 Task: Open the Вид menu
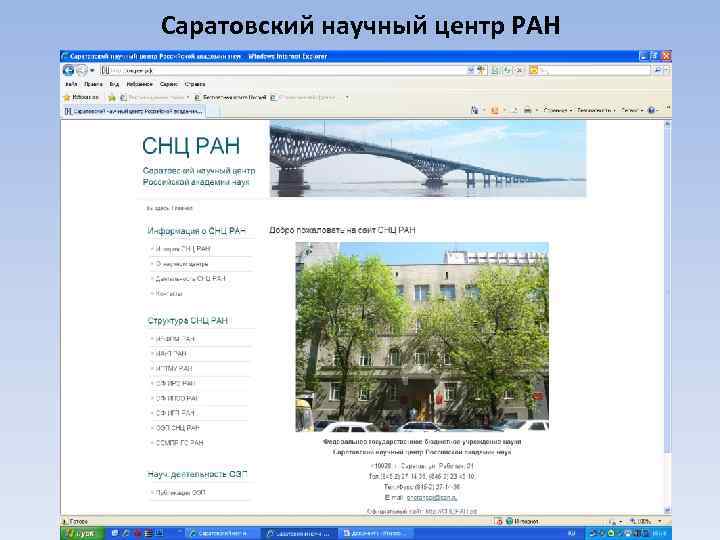(x=114, y=84)
